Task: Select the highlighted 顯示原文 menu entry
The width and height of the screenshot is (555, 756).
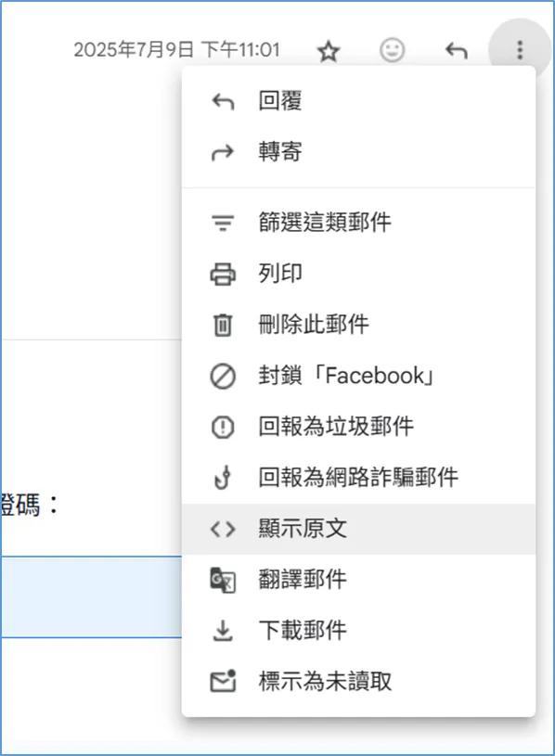Action: coord(297,528)
